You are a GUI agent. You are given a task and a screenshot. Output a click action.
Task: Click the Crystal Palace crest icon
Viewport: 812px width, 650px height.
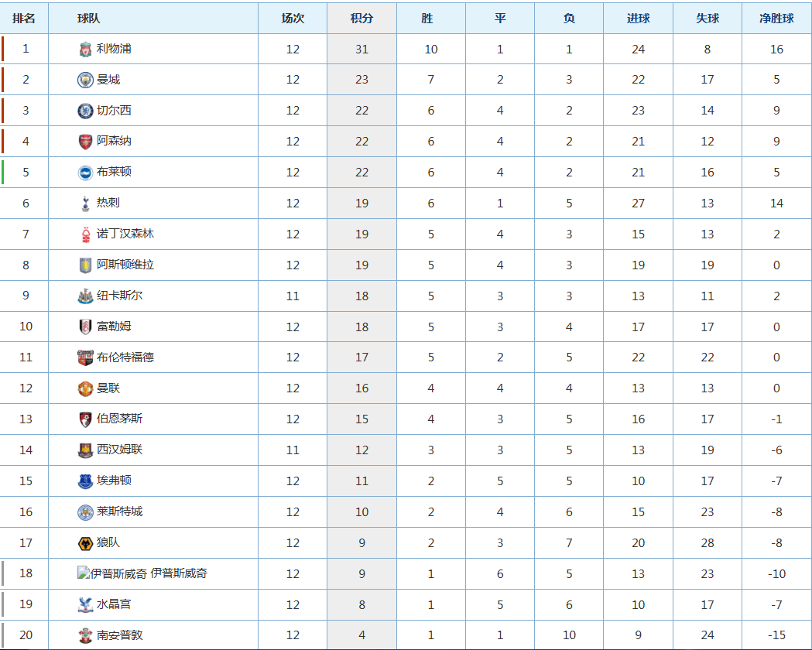coord(85,604)
